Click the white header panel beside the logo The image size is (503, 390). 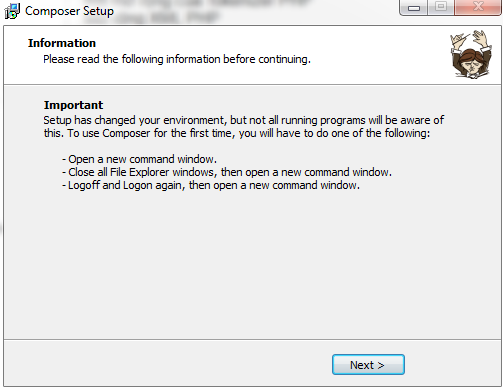pos(367,55)
